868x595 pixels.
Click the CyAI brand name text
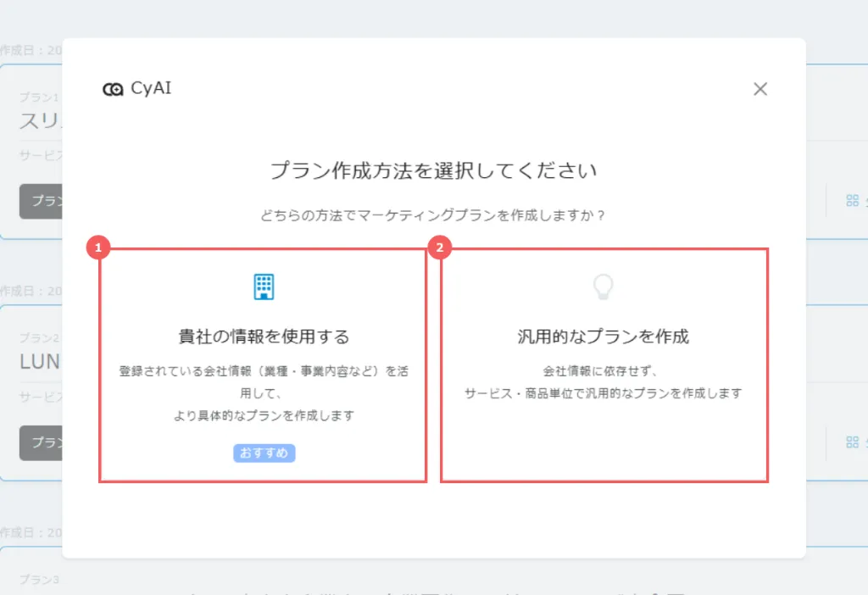tap(151, 88)
